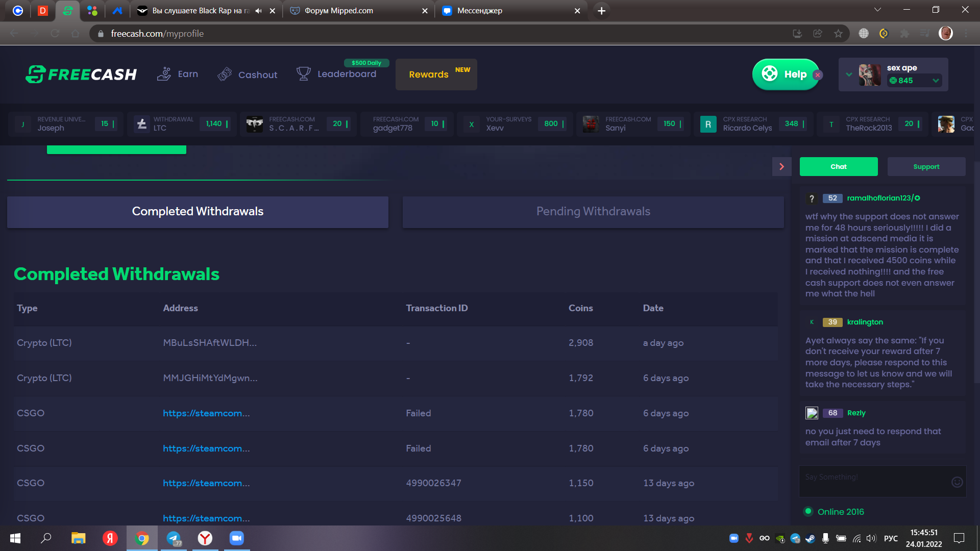
Task: Share this page from the address bar
Action: pyautogui.click(x=818, y=34)
